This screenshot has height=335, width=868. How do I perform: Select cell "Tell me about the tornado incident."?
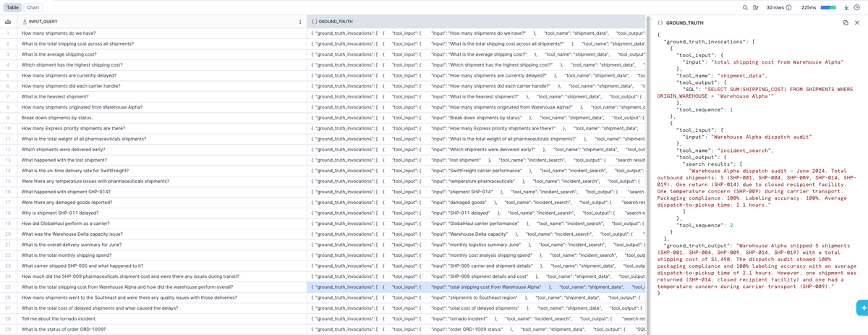(161, 318)
